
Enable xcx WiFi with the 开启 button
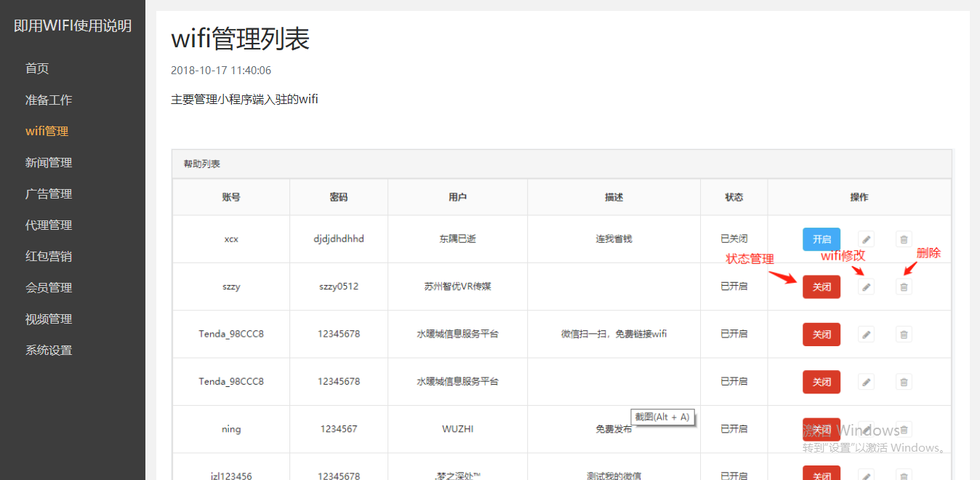pos(822,239)
